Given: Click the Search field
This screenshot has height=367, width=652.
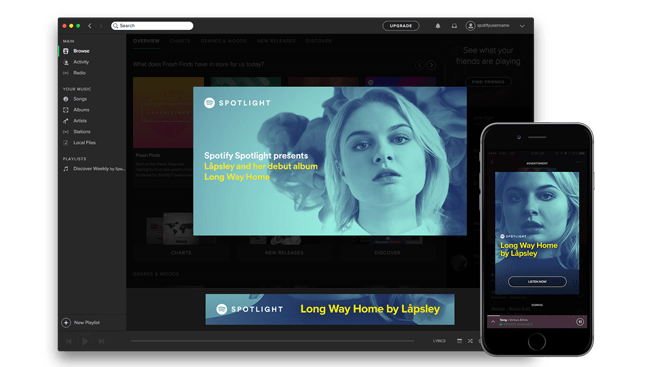Looking at the screenshot, I should coord(152,26).
